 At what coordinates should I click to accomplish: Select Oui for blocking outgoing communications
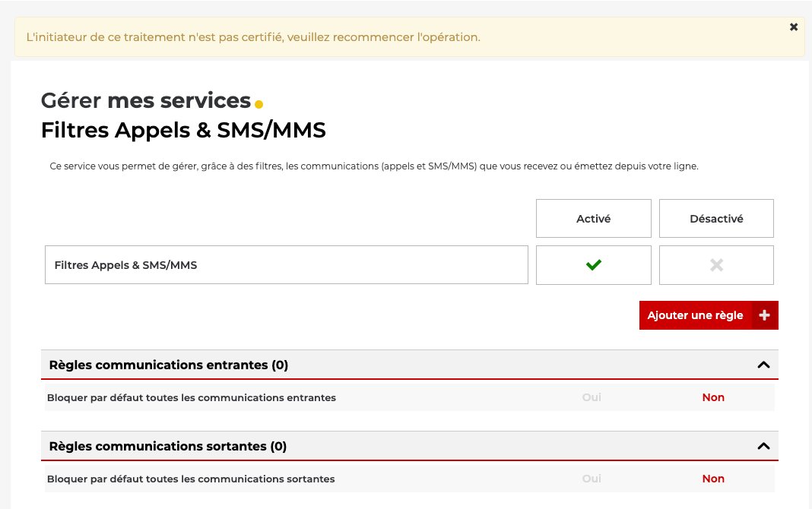click(x=592, y=479)
